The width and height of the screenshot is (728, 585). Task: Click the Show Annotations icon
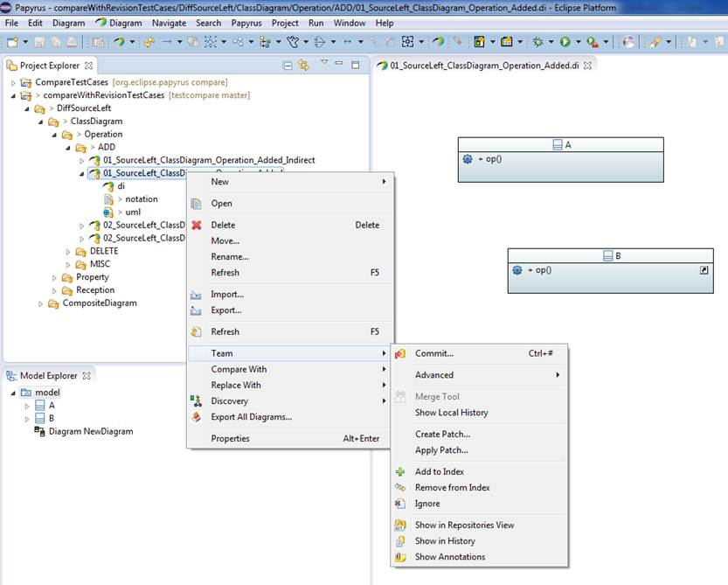[x=400, y=557]
